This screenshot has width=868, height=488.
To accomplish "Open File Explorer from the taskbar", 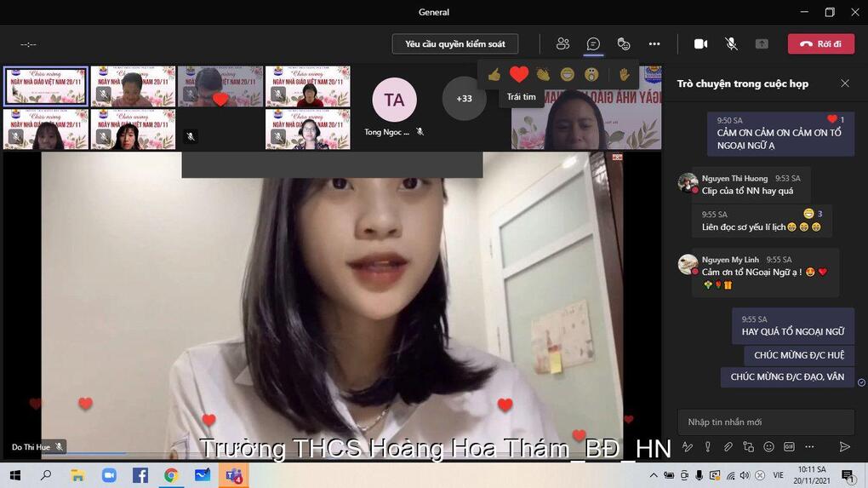I will tap(77, 475).
